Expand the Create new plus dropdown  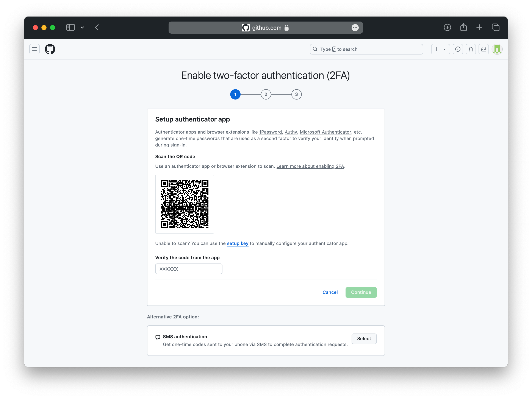coord(440,49)
